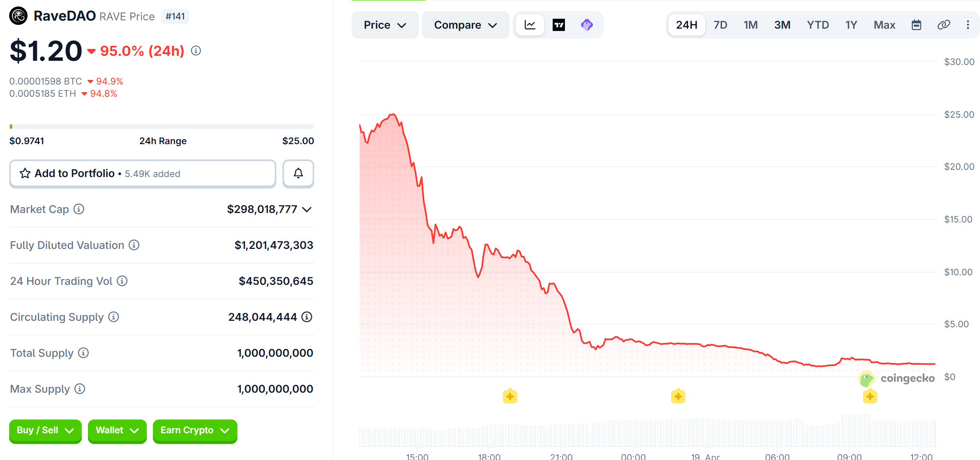Click the yellow star marker on the chart

pos(509,396)
